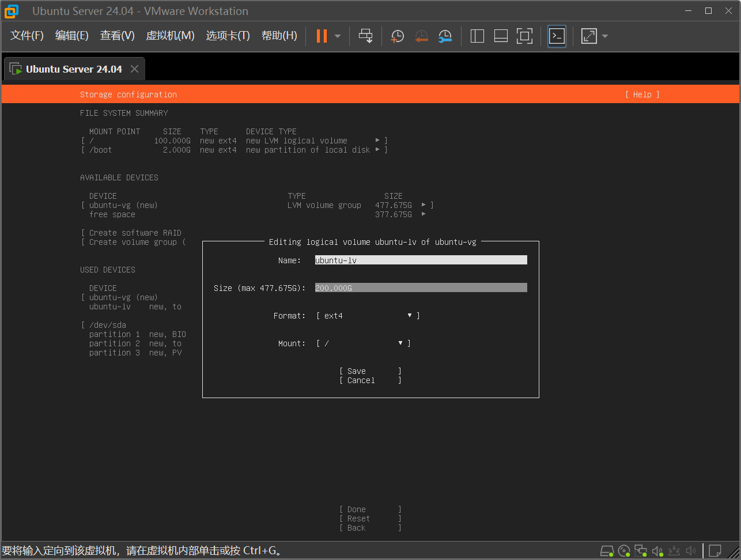Image resolution: width=741 pixels, height=560 pixels.
Task: Open the 选项卡(T) menu
Action: tap(228, 36)
